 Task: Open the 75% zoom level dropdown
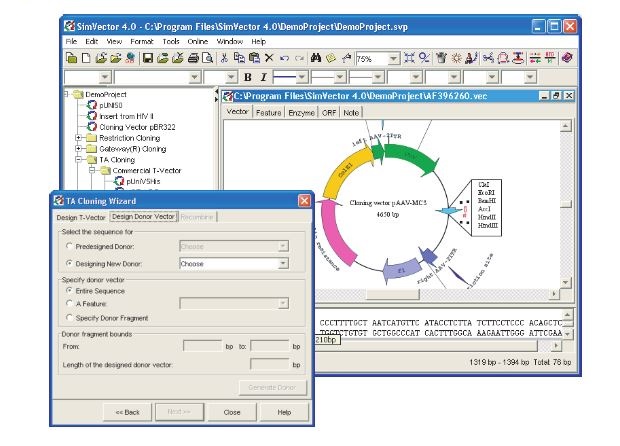[393, 59]
